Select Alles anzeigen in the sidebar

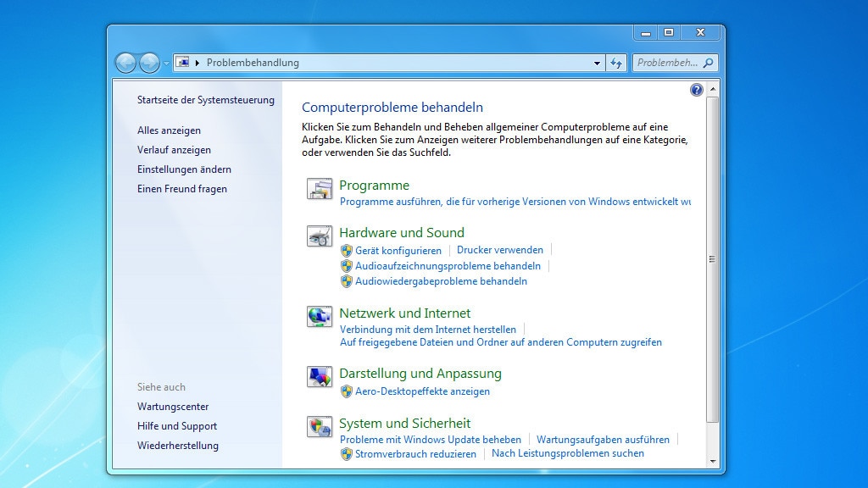[x=169, y=130]
